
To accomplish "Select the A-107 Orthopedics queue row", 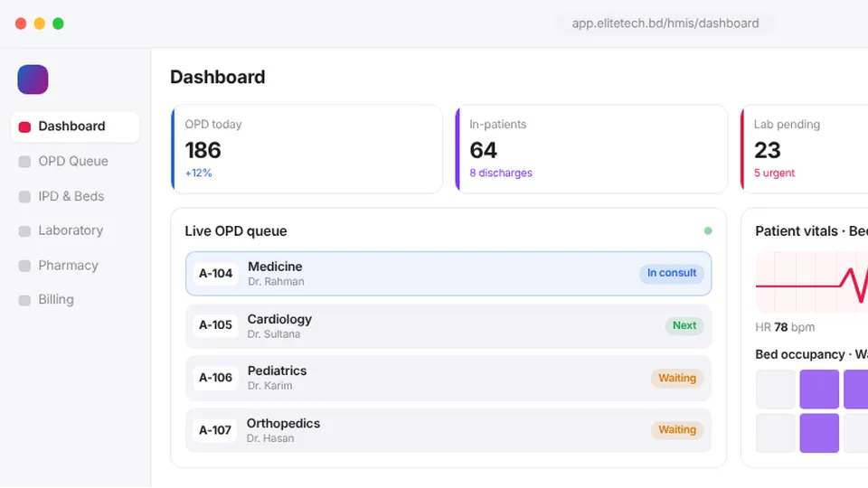I will [448, 430].
